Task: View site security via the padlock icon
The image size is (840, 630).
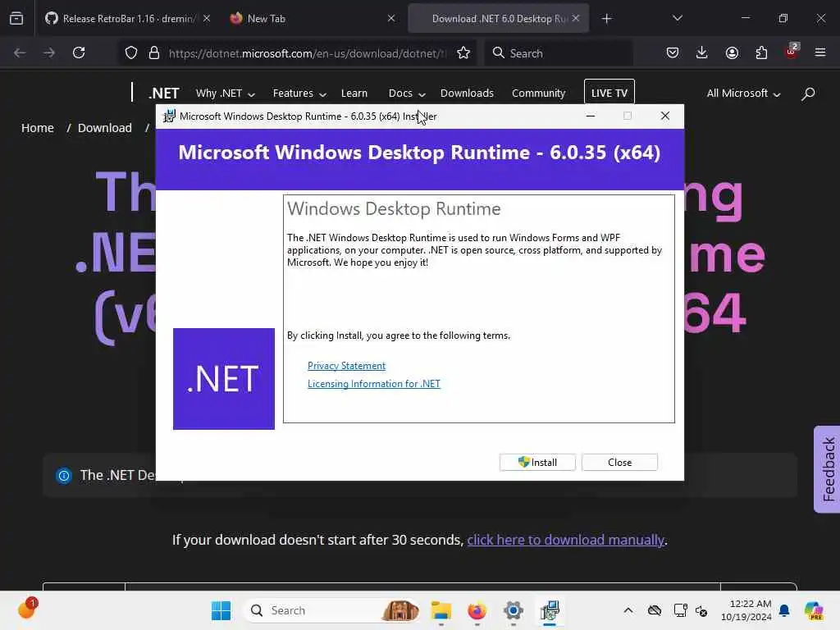Action: pyautogui.click(x=154, y=53)
